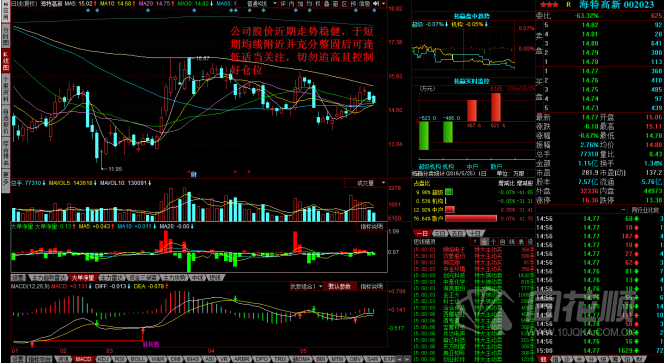665x364 pixels.
Task: Click the 指标说明 button beside MACD
Action: [372, 286]
